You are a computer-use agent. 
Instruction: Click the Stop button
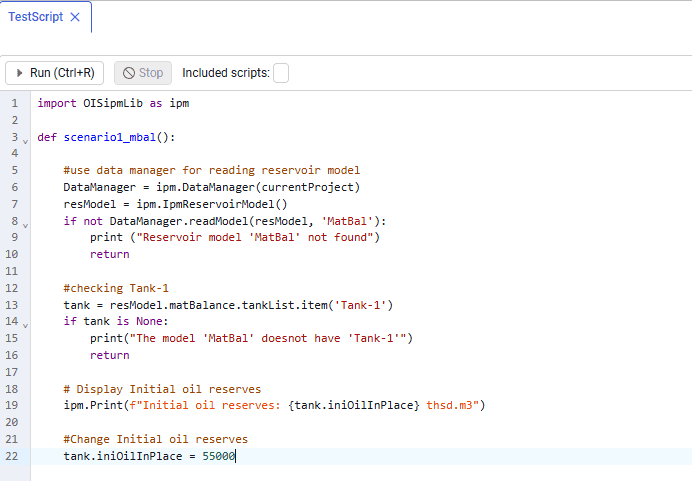tap(143, 73)
